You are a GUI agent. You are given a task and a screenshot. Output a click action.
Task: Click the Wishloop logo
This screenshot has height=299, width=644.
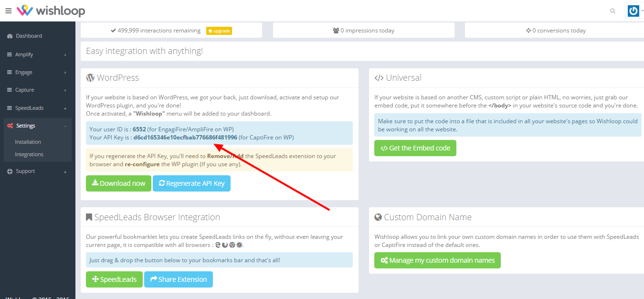click(51, 11)
